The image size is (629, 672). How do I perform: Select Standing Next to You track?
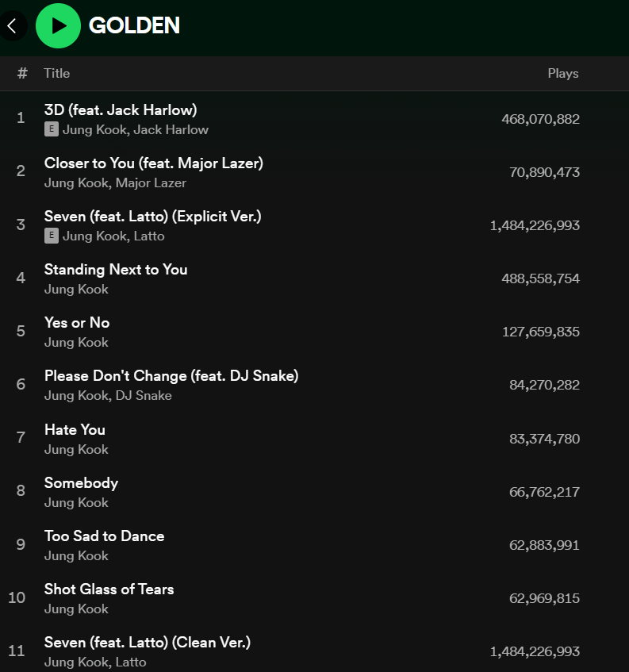(116, 270)
